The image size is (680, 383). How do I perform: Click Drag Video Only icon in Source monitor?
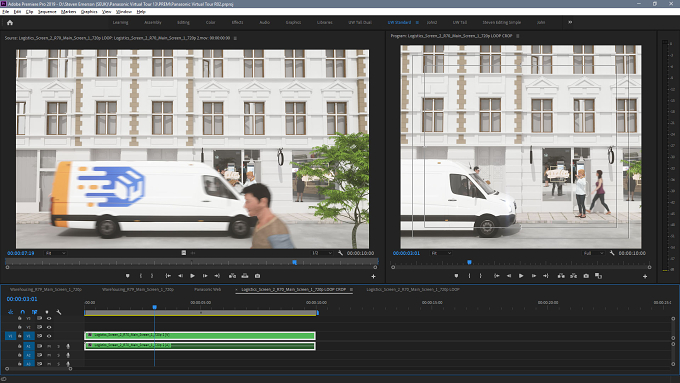pyautogui.click(x=184, y=253)
